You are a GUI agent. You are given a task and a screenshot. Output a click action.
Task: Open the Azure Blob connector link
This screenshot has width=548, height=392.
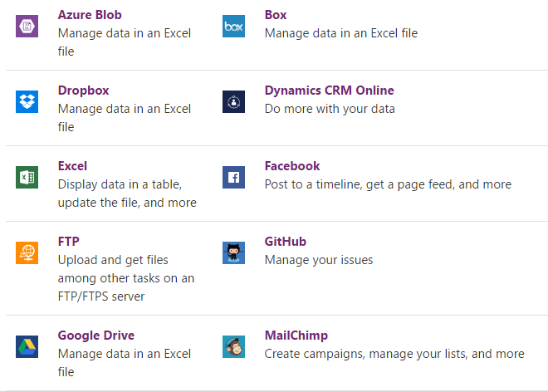pos(89,15)
